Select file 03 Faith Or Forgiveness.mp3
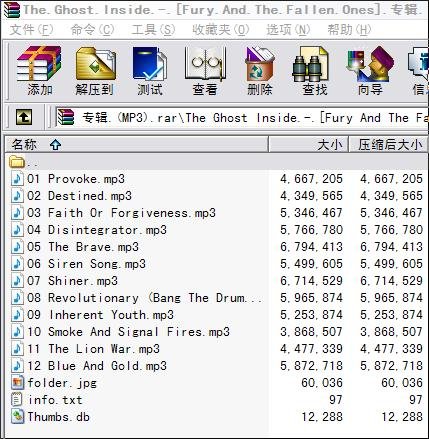This screenshot has height=439, width=429. click(x=121, y=213)
